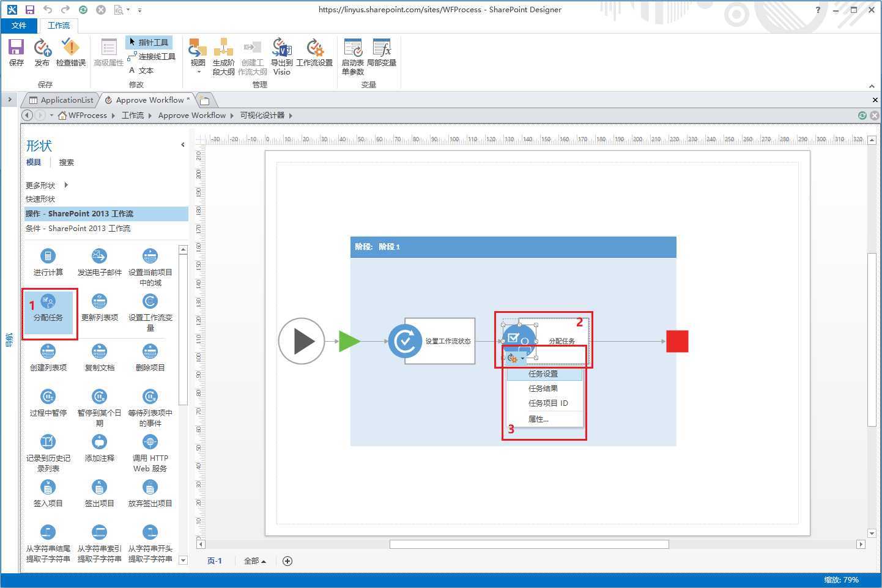Pick the 签出项目 check out shape
The image size is (882, 588).
[x=99, y=493]
